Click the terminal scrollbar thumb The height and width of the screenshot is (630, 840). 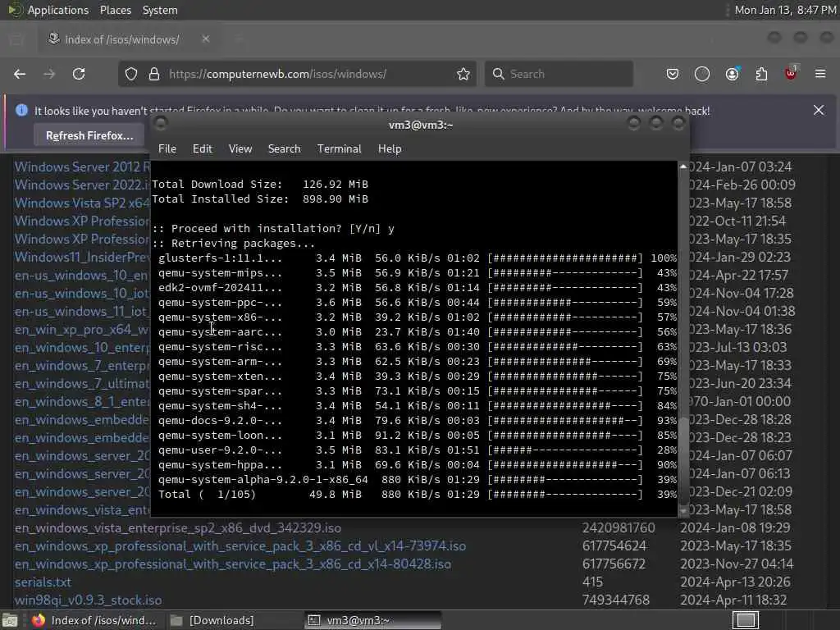(683, 459)
